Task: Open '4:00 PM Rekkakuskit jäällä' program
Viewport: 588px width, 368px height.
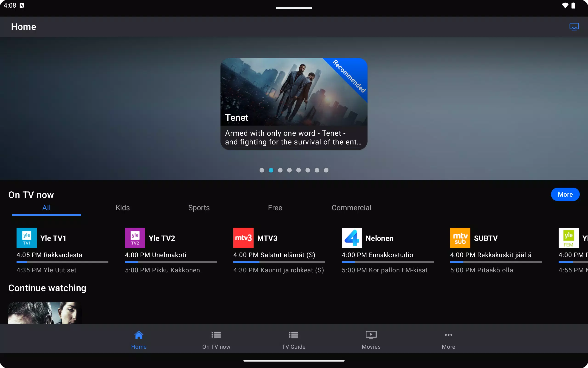Action: (x=491, y=255)
